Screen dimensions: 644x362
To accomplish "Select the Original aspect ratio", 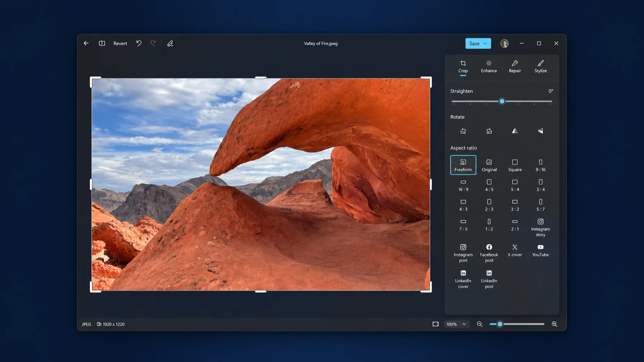I will [x=489, y=165].
